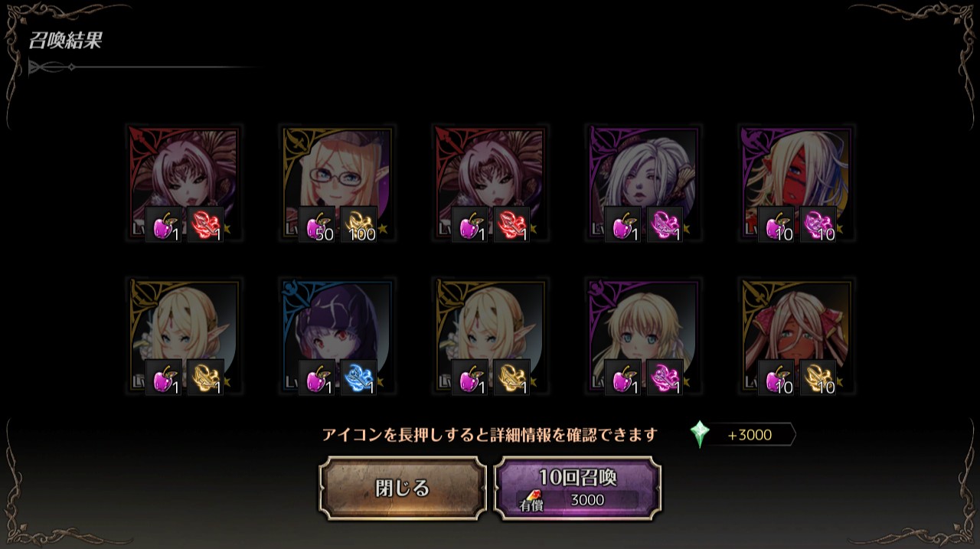
Task: Select the first pink-haired character in top row
Action: tap(184, 184)
